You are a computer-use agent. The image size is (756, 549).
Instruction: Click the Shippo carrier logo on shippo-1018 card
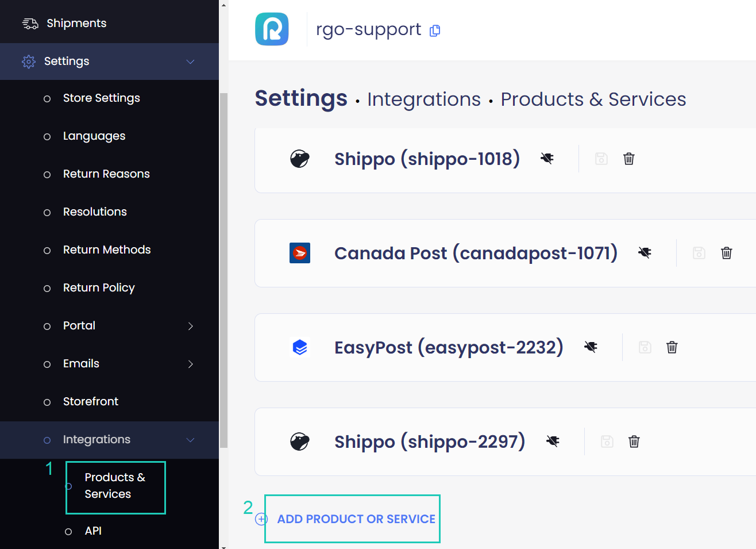pos(301,159)
